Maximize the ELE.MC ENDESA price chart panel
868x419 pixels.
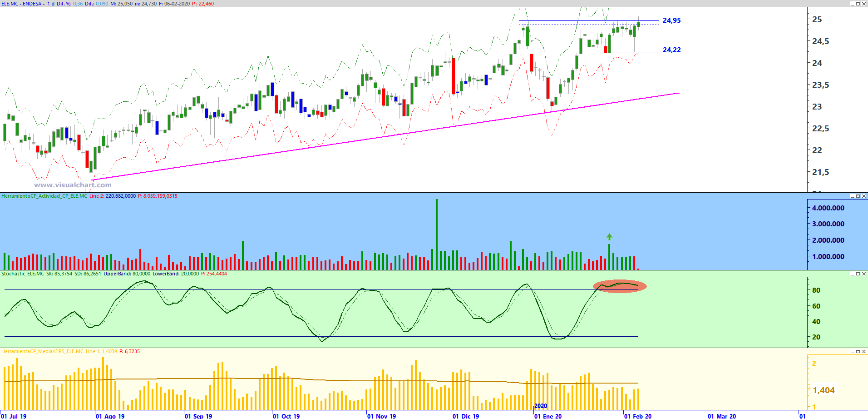858,4
